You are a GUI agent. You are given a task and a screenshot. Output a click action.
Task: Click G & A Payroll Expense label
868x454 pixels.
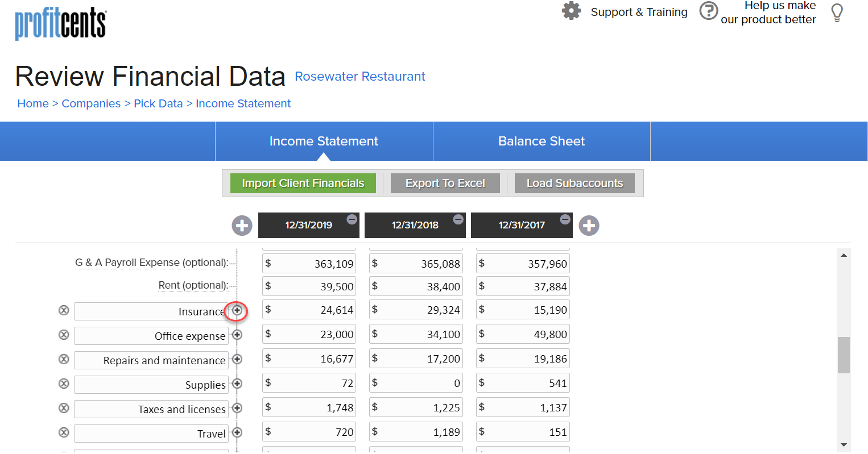pos(152,263)
